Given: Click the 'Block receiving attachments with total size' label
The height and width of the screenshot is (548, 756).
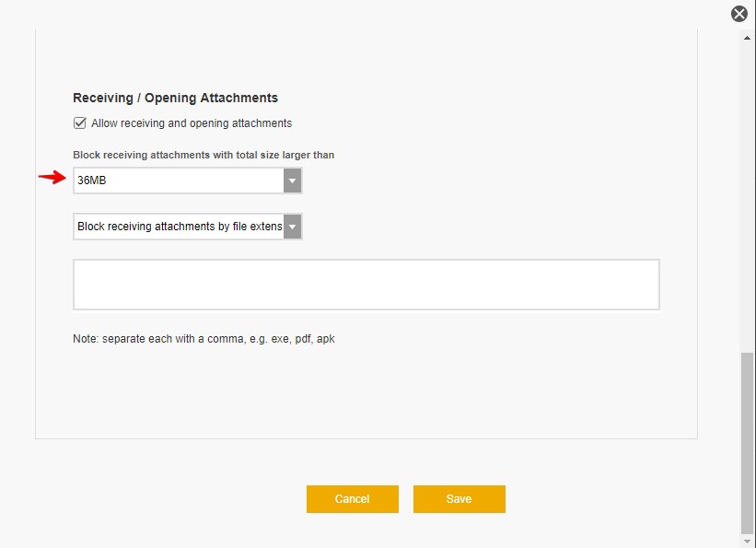Looking at the screenshot, I should pyautogui.click(x=204, y=155).
